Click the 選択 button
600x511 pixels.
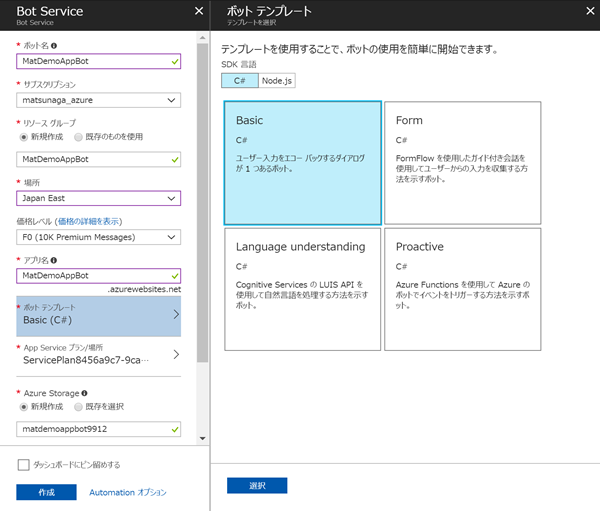coord(257,486)
